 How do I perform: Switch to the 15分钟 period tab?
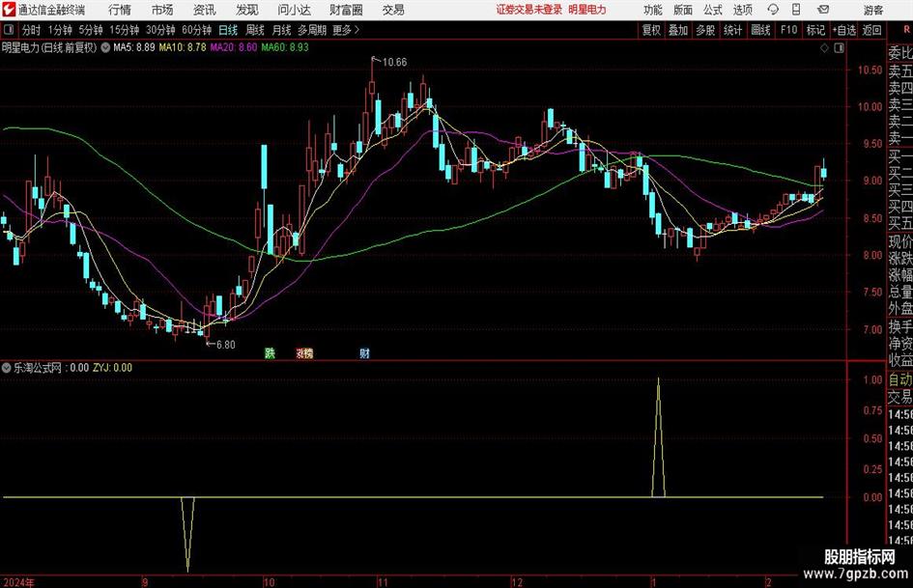pos(124,30)
